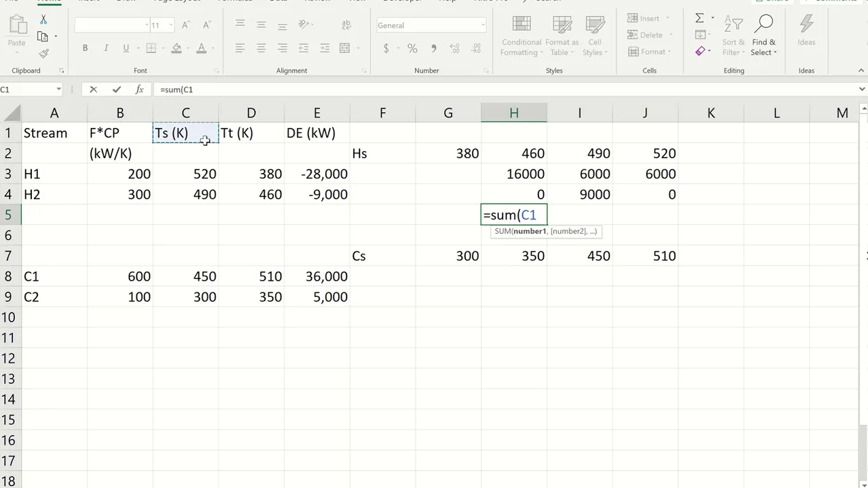Apply the Font Color swatch
Viewport: 868px width, 488px height.
pos(201,48)
